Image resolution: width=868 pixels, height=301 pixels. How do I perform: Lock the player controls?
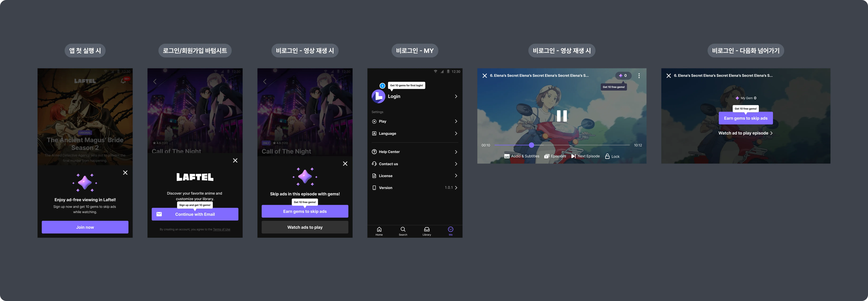(612, 156)
